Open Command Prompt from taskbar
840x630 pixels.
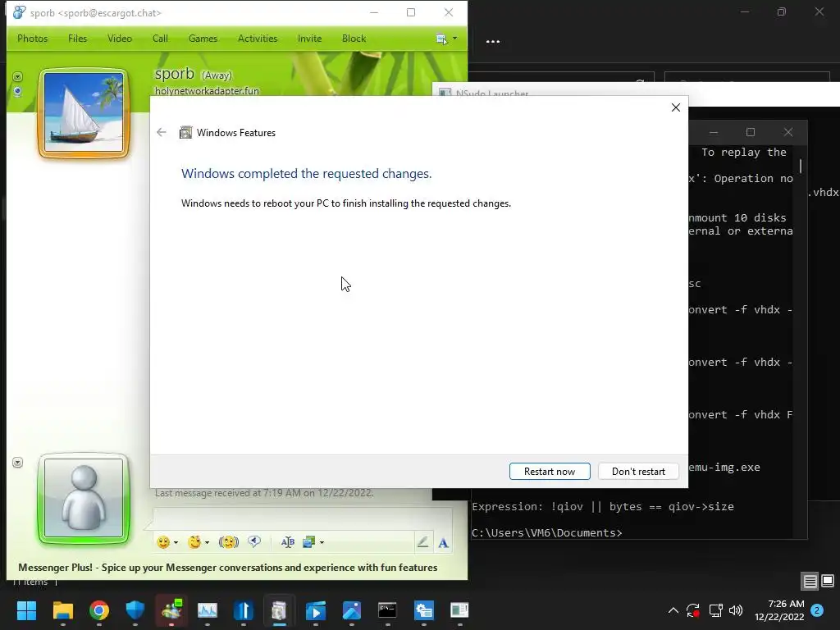pyautogui.click(x=387, y=610)
